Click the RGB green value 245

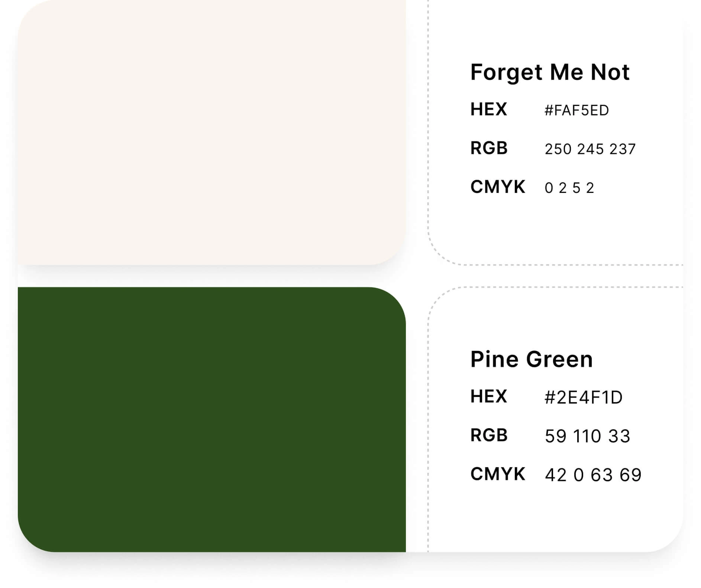(590, 149)
